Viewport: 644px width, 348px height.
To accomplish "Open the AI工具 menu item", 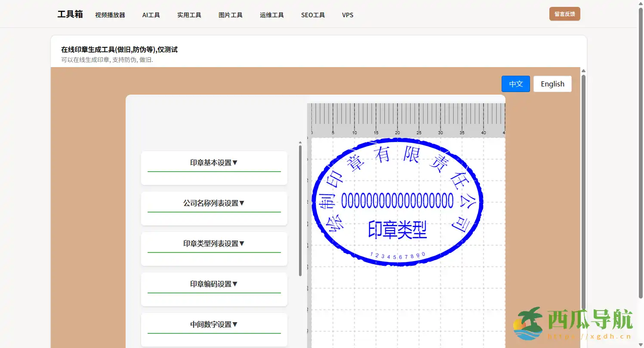I will (151, 15).
